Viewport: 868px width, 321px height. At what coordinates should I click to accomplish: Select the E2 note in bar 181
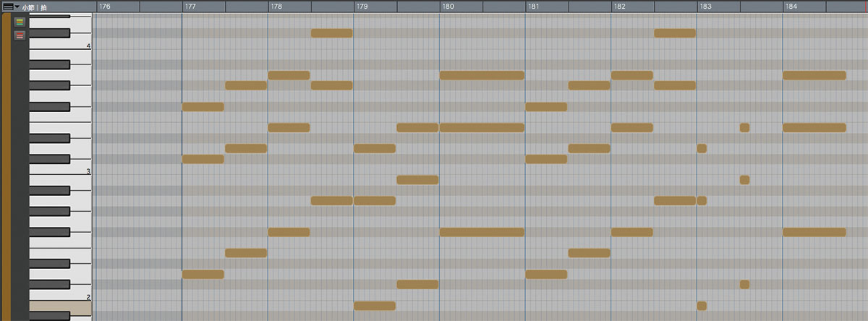(x=590, y=253)
